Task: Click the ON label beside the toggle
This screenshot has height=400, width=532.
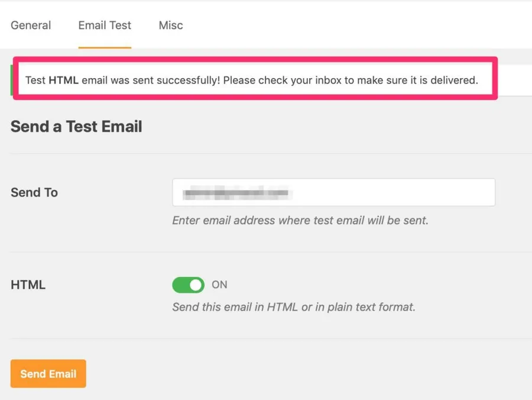Action: [219, 285]
